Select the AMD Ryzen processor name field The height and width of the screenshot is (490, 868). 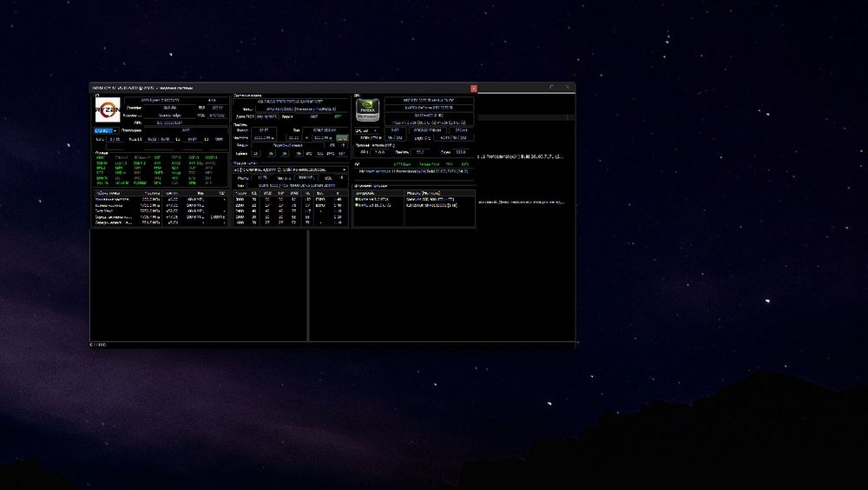(161, 100)
